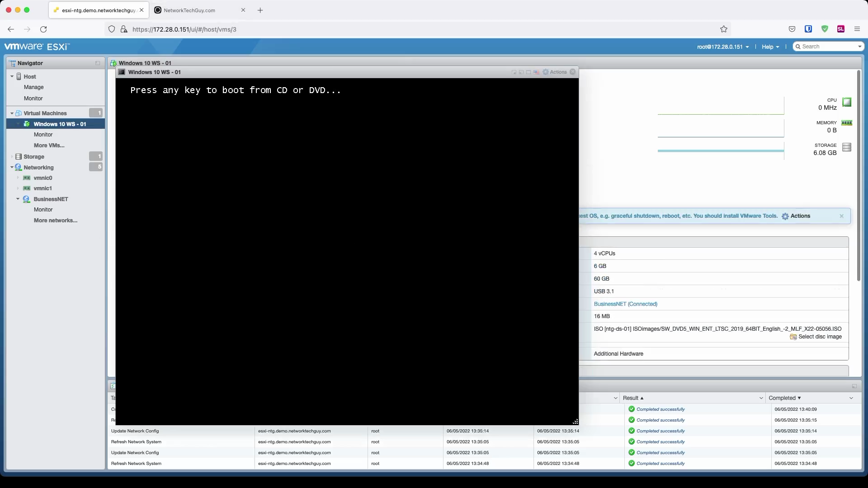Open the Bitwarden extension icon

pyautogui.click(x=808, y=29)
